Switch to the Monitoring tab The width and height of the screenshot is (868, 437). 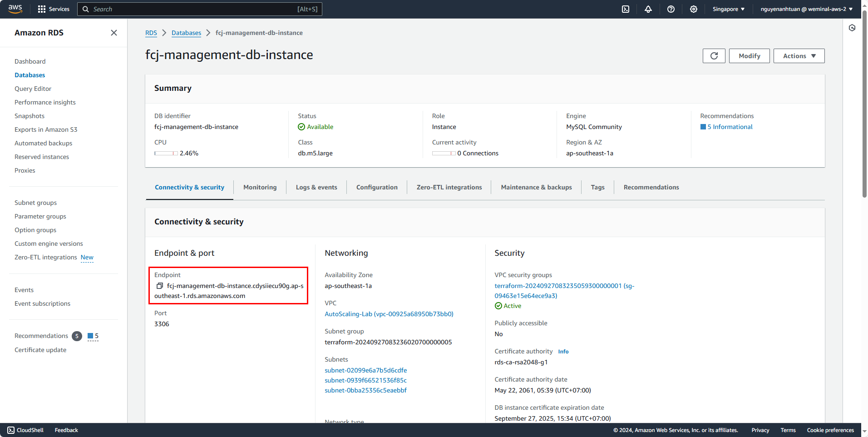(x=260, y=187)
